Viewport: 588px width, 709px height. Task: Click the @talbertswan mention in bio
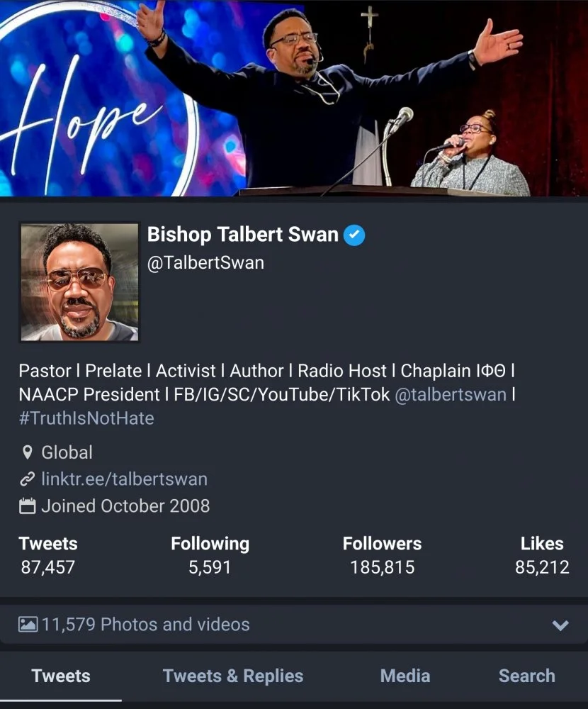(450, 394)
